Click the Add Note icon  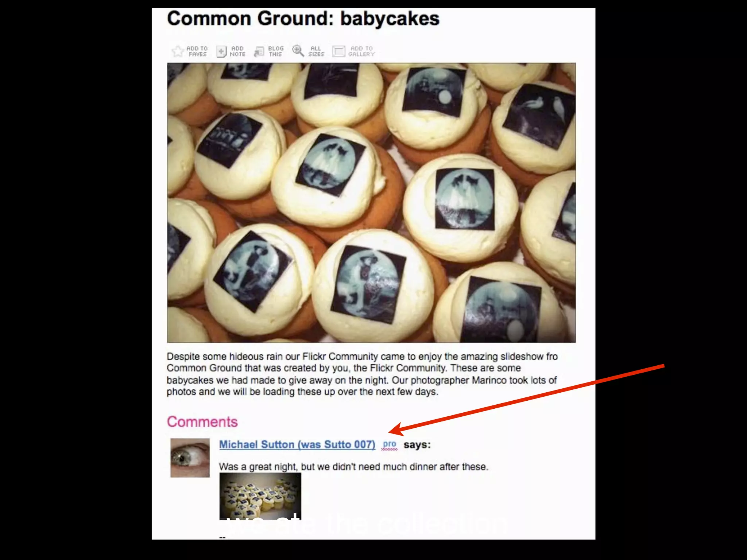(x=221, y=51)
